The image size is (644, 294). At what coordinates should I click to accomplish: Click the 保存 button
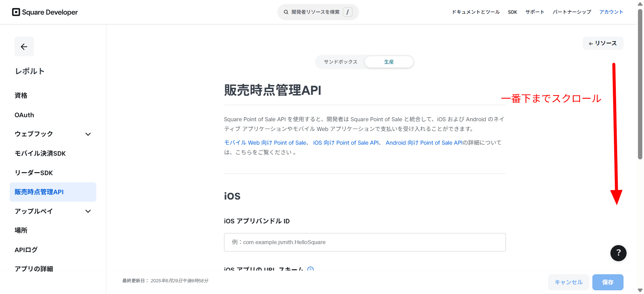click(x=608, y=282)
